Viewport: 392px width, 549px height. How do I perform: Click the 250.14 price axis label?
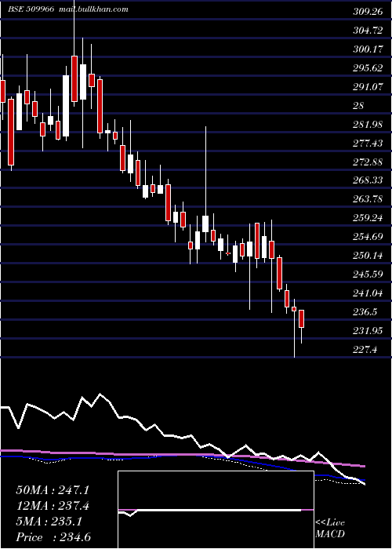click(x=368, y=255)
